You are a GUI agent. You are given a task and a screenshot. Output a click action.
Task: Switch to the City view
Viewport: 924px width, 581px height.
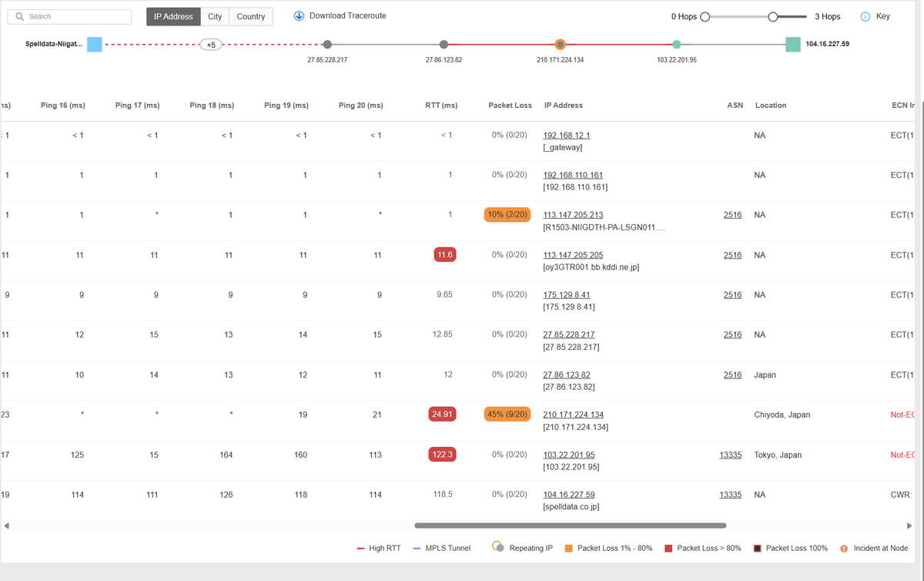[215, 17]
